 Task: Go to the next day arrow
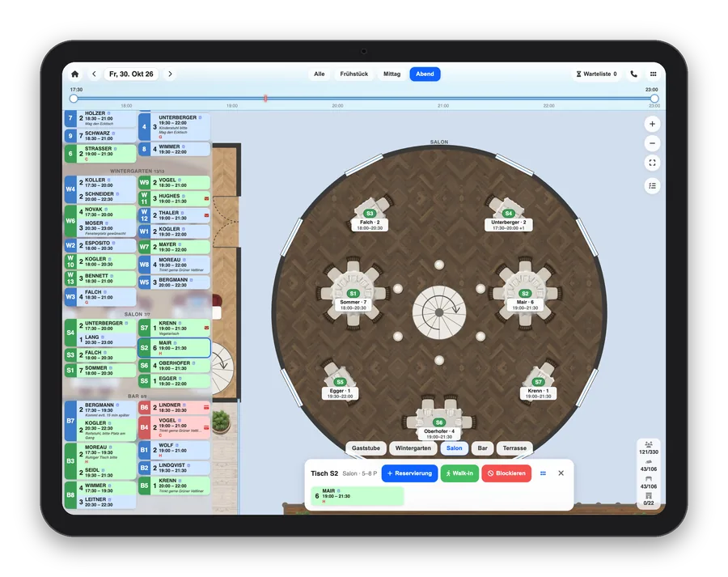coord(170,74)
